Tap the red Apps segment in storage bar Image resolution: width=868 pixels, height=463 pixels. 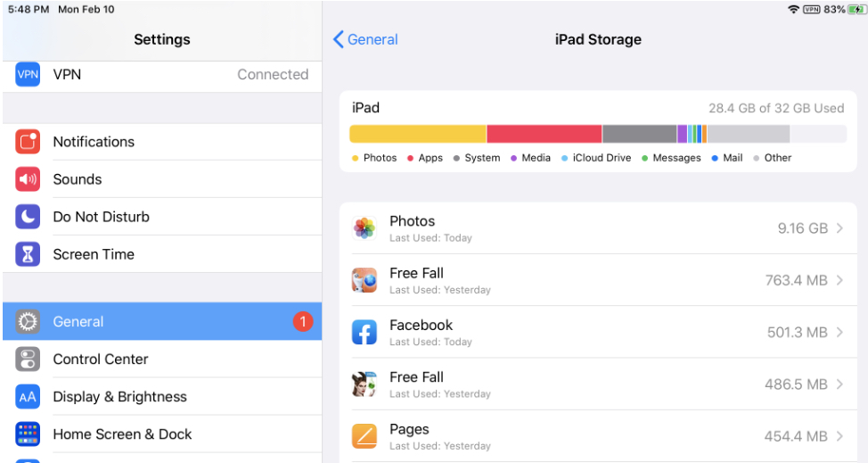(545, 134)
